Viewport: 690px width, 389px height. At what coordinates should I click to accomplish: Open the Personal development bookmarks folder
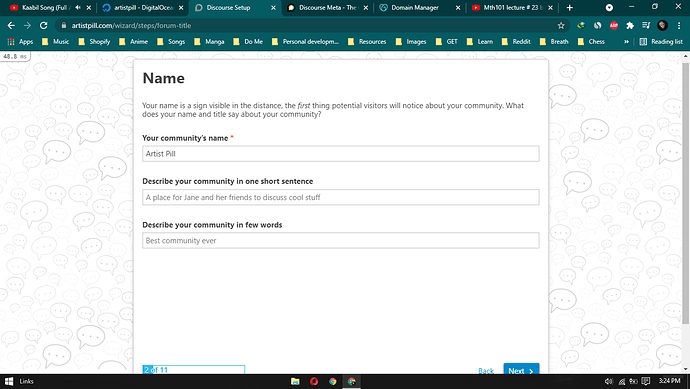coord(305,41)
